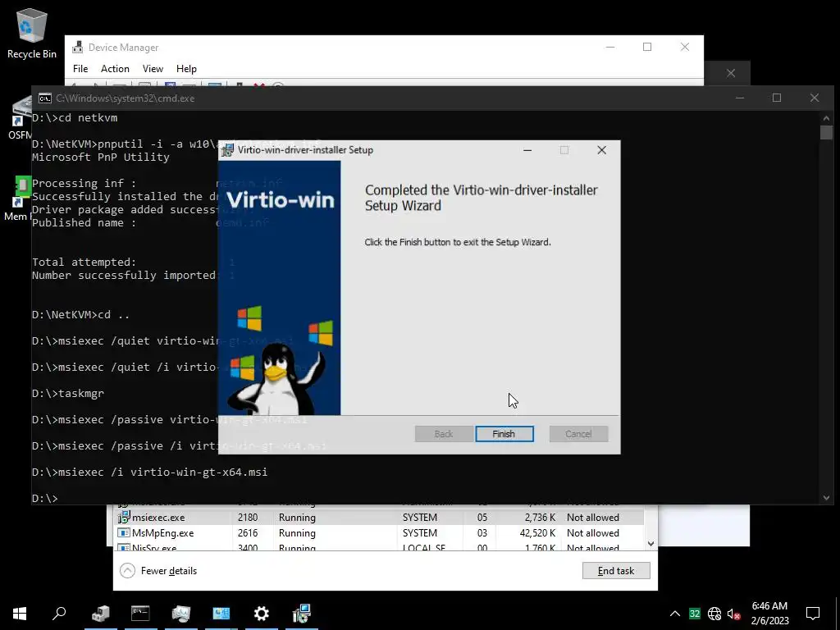Click scroll-up arrow in cmd window
The image size is (840, 630).
(x=826, y=118)
